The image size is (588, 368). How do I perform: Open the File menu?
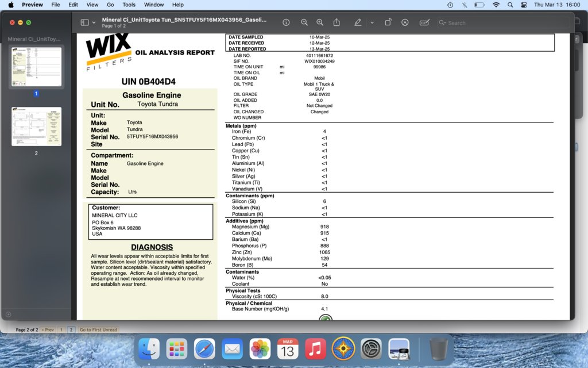coord(56,5)
